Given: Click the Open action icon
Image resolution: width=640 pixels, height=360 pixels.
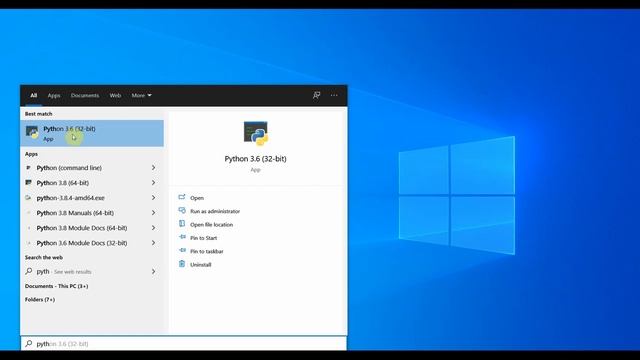Looking at the screenshot, I should click(x=182, y=197).
